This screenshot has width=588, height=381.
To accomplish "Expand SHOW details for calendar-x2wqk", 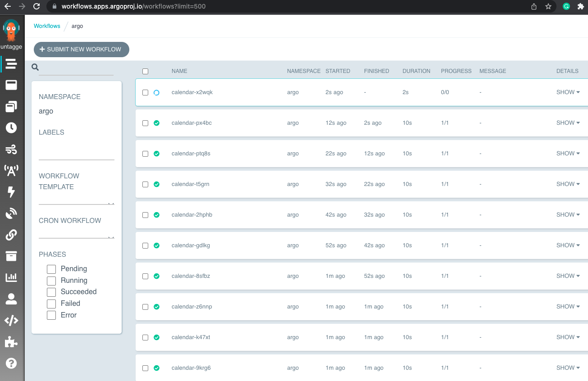I will (567, 92).
